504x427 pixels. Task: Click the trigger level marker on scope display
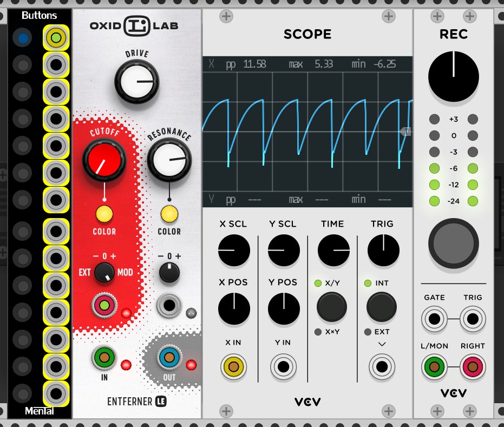pyautogui.click(x=406, y=131)
